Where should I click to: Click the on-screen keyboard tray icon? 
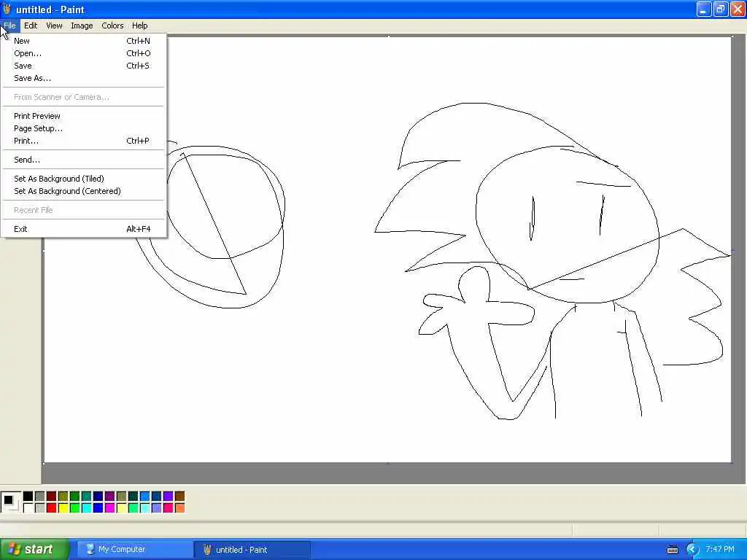pyautogui.click(x=672, y=550)
